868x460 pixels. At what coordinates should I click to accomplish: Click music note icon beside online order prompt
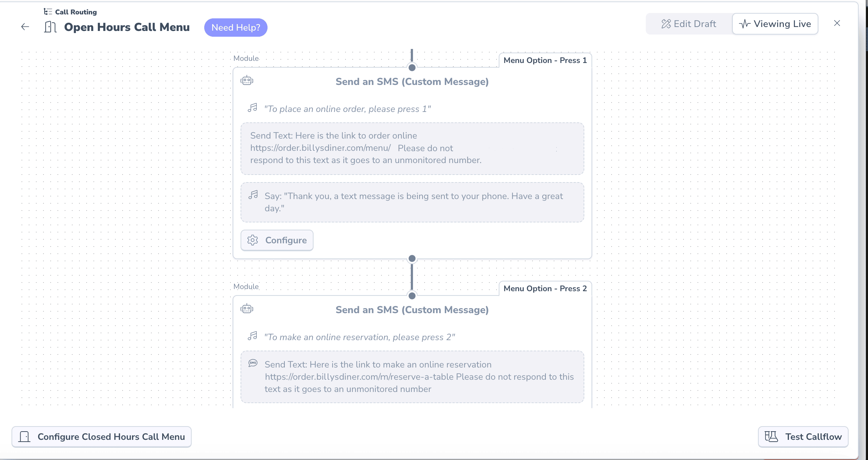point(252,108)
